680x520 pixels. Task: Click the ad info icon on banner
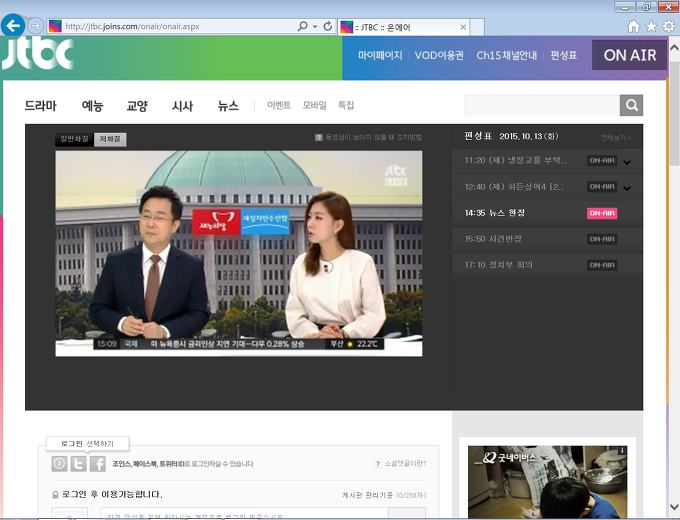pos(622,451)
